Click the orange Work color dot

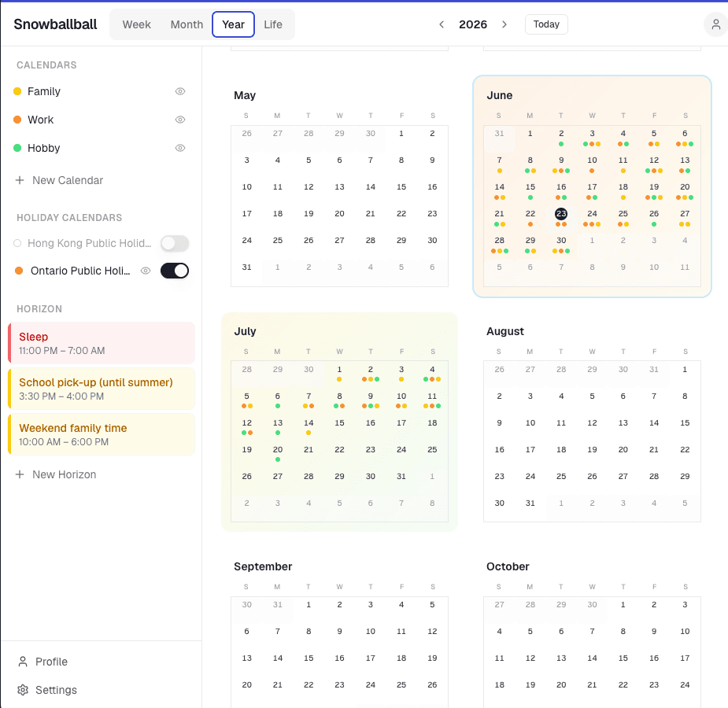[17, 120]
